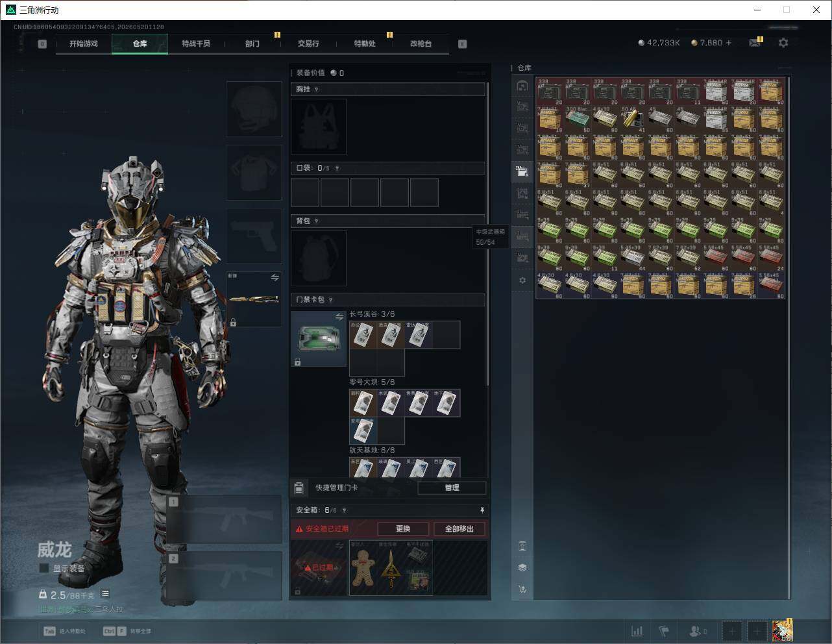This screenshot has height=644, width=832.
Task: Click the 42,733K currency balance
Action: [659, 43]
